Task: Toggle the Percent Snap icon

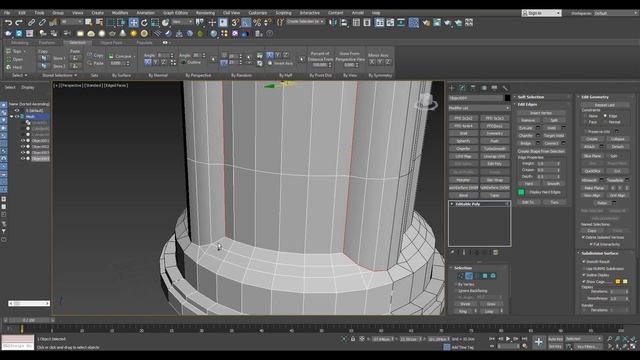Action: pos(257,22)
